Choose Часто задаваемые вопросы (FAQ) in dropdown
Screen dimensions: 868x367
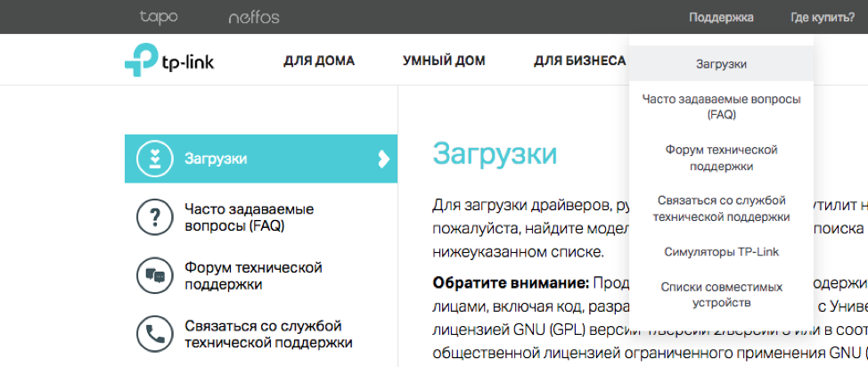[x=721, y=108]
